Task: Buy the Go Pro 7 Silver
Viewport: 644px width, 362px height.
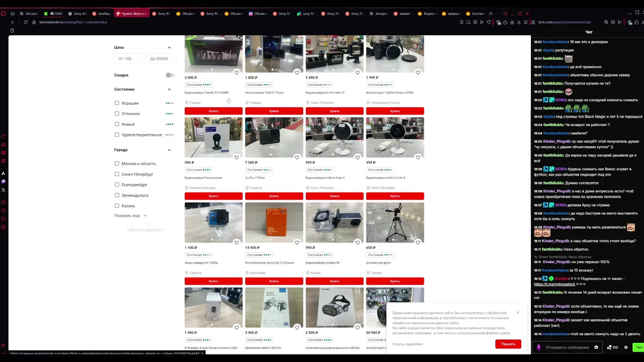Action: point(274,196)
